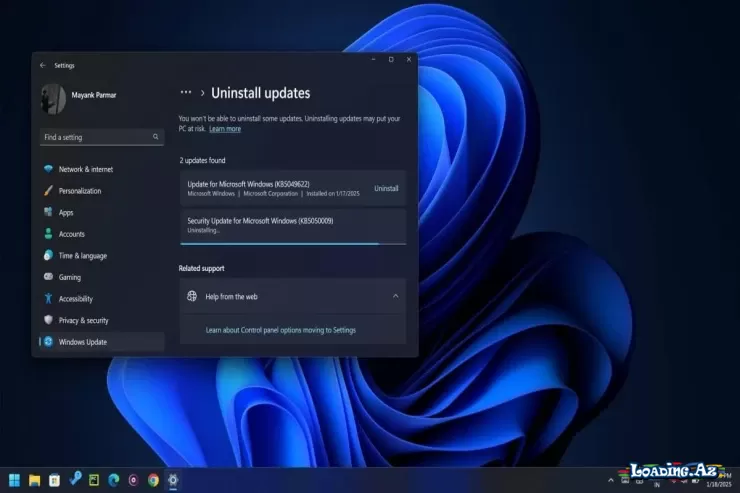Click the taskbar date 1/18/2025
This screenshot has width=740, height=493.
click(719, 485)
